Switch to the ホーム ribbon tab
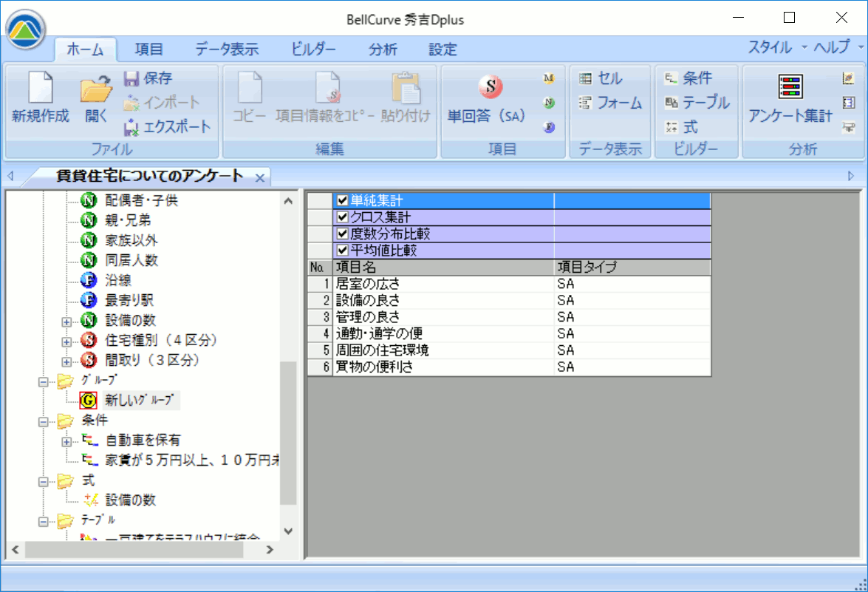Viewport: 868px width, 592px height. coord(85,50)
